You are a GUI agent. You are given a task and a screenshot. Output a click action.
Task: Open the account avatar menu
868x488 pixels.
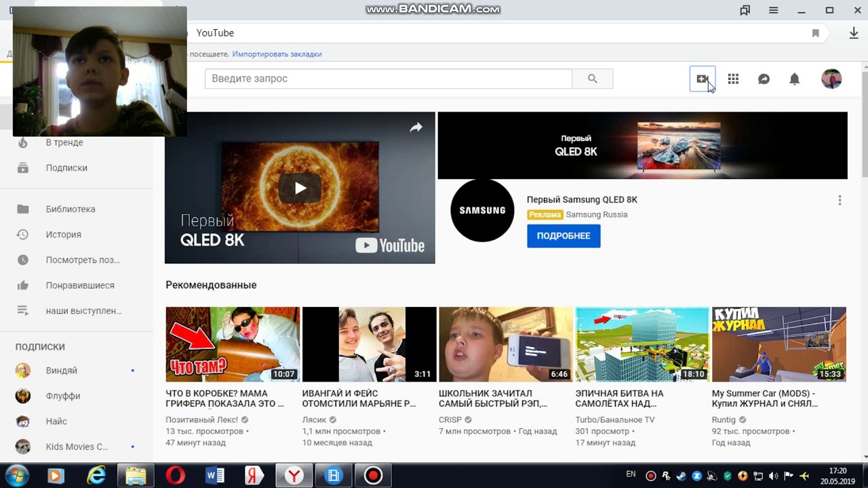click(831, 79)
